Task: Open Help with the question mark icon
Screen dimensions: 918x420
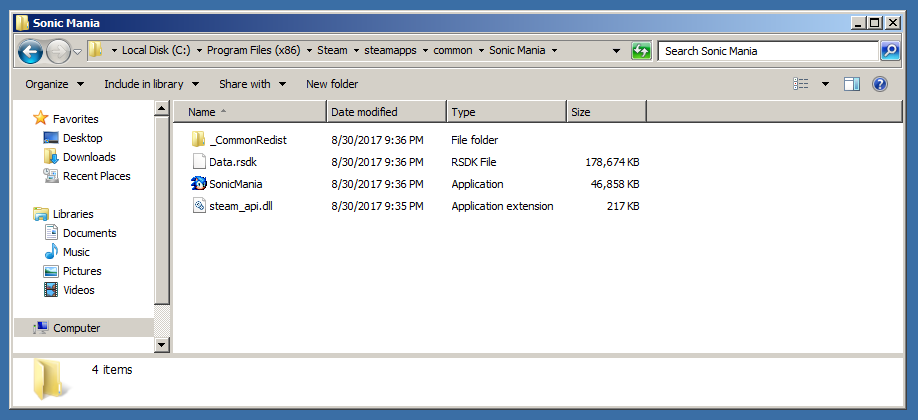Action: pyautogui.click(x=879, y=84)
